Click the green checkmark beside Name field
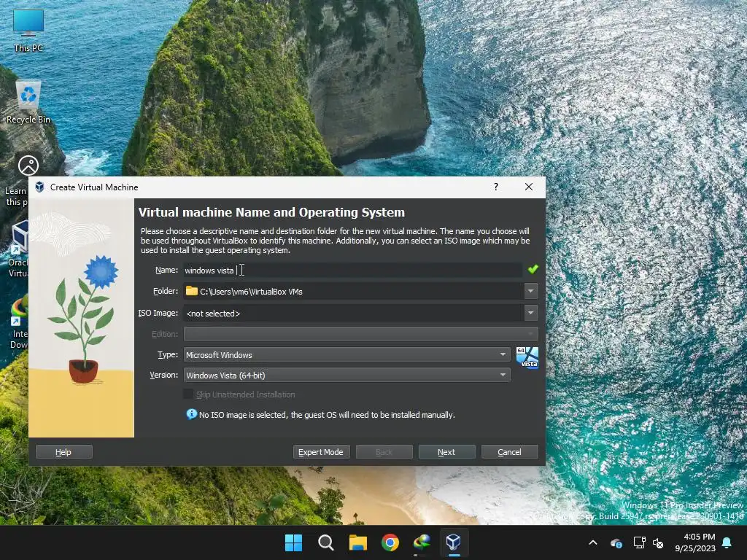Screen dimensions: 747x560 tap(533, 270)
